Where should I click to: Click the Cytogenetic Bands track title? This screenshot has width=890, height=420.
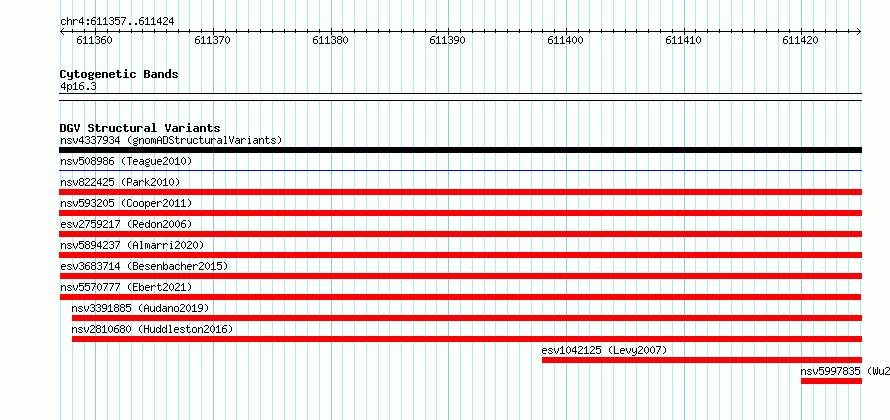(x=119, y=74)
